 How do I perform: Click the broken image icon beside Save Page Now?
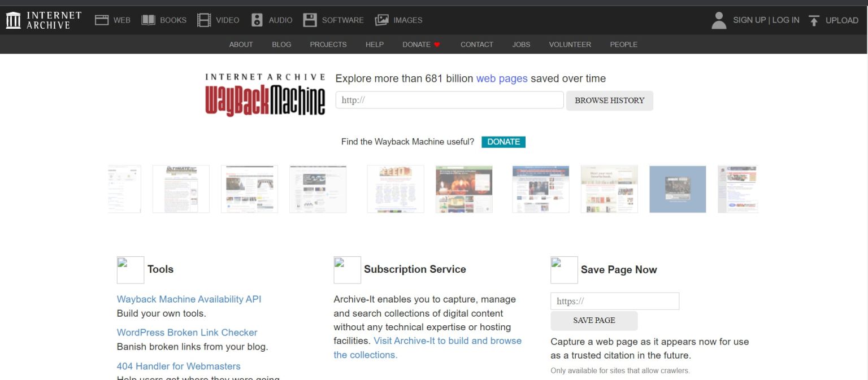click(565, 270)
